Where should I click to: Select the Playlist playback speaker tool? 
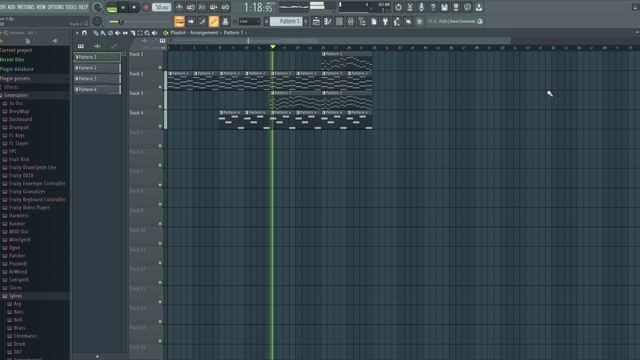tap(154, 33)
